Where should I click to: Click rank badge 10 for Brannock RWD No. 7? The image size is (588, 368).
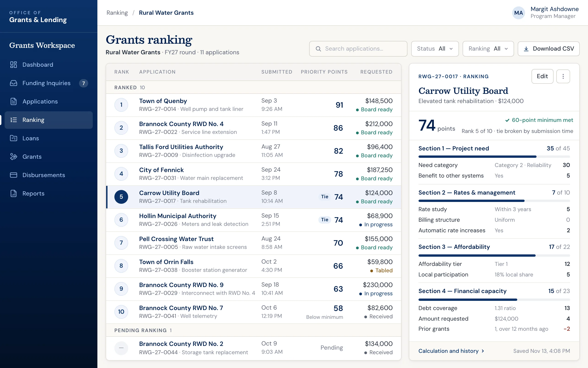(121, 311)
